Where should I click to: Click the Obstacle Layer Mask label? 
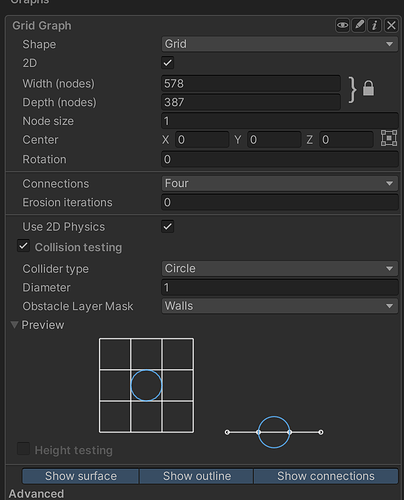coord(78,306)
